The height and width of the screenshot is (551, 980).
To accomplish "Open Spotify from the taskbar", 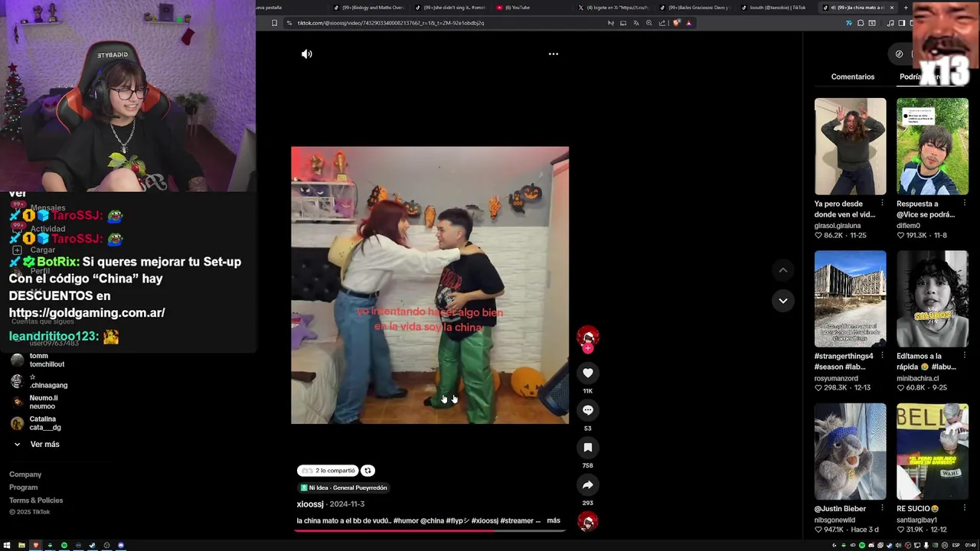I will pos(64,546).
